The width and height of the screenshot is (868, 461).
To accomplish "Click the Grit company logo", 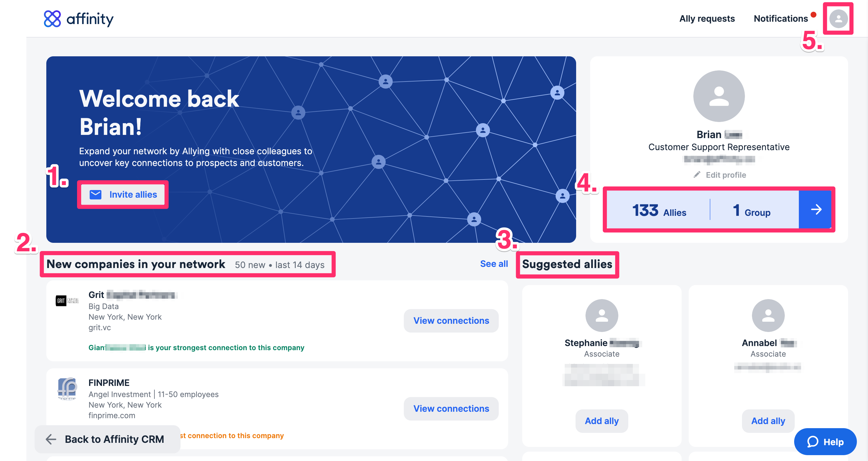I will pos(67,300).
